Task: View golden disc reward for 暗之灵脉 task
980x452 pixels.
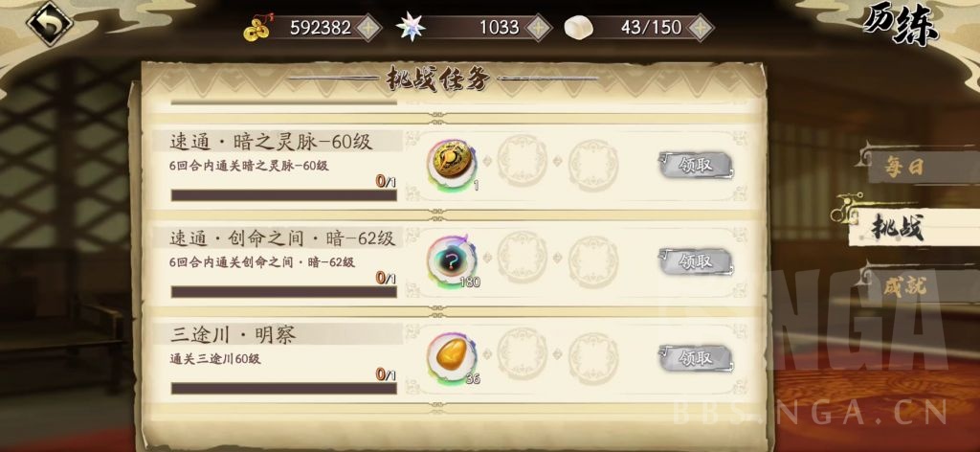Action: (x=452, y=165)
